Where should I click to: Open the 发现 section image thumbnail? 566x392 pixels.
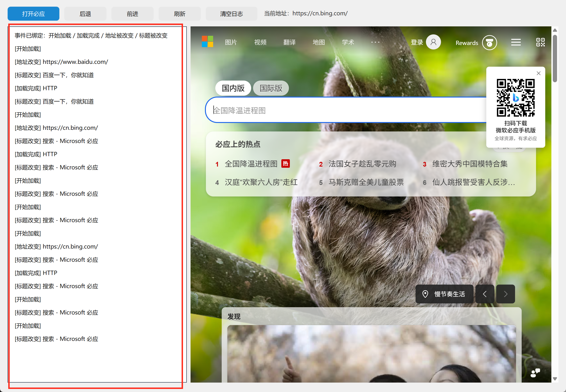371,354
